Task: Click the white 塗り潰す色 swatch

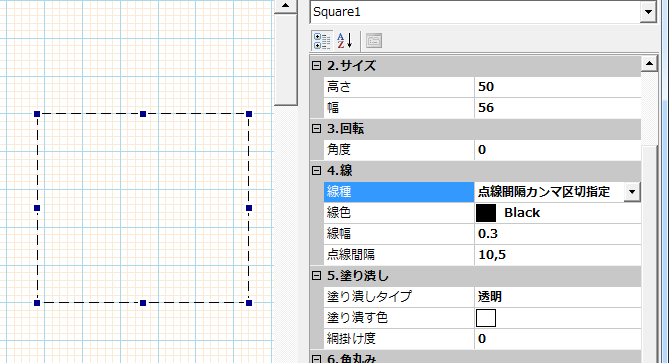Action: (x=486, y=318)
